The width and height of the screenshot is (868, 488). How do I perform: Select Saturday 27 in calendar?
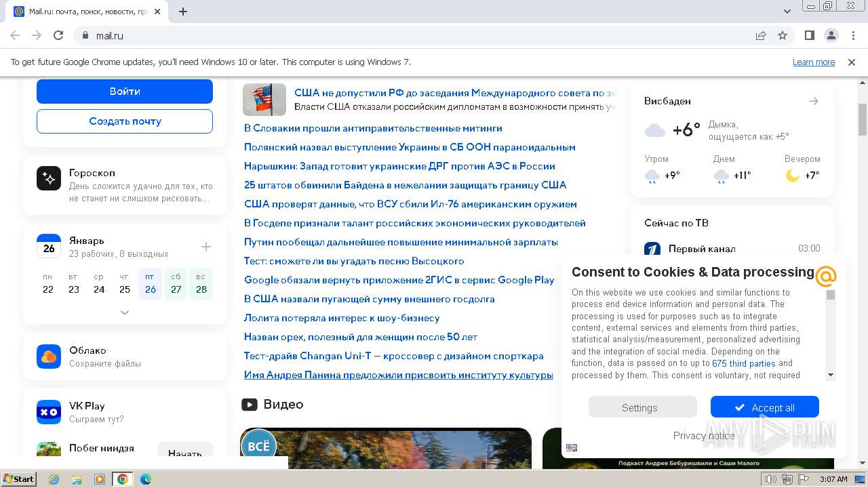pos(176,283)
